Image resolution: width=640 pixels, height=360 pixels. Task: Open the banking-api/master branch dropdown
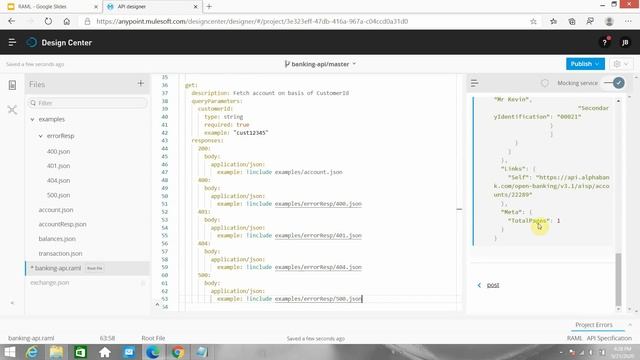[x=320, y=64]
